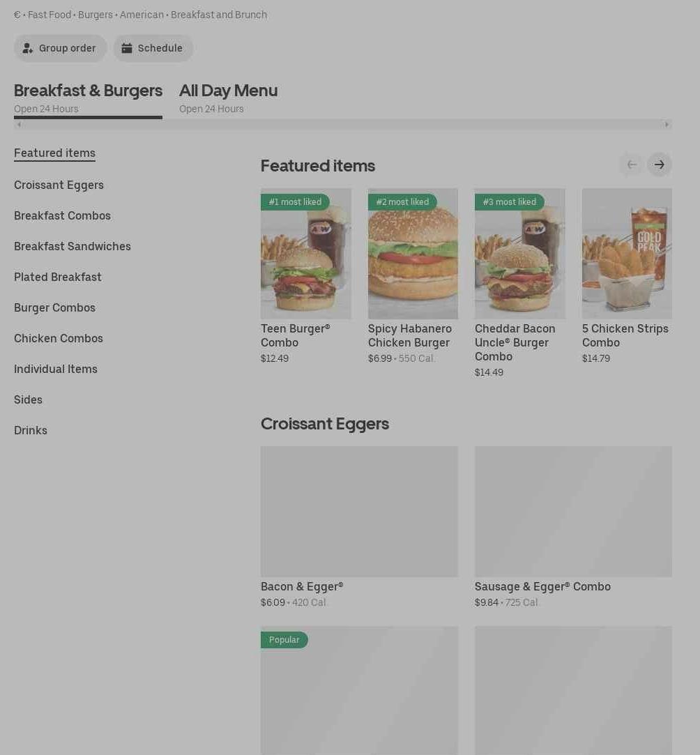
Task: Click the previous arrow in Featured items
Action: pos(631,165)
